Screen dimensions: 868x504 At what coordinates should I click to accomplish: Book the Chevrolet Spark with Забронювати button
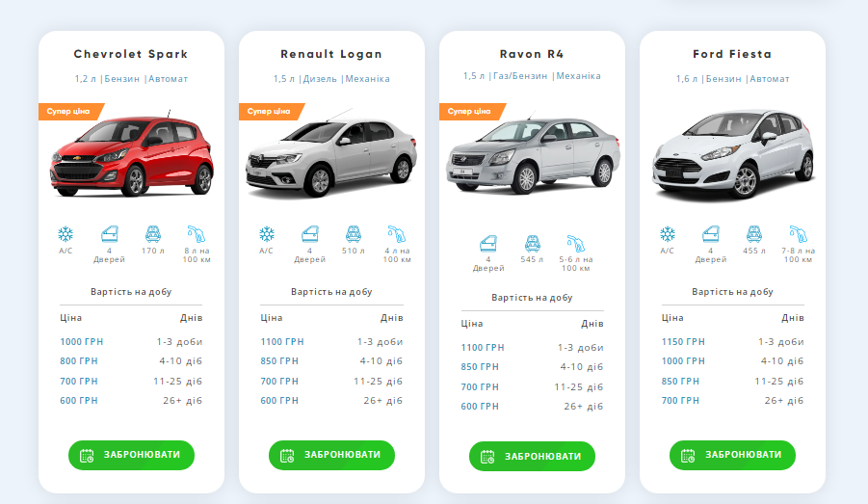[131, 455]
